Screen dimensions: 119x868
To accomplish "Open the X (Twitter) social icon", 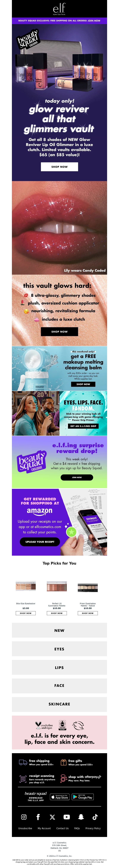I will pyautogui.click(x=52, y=817).
